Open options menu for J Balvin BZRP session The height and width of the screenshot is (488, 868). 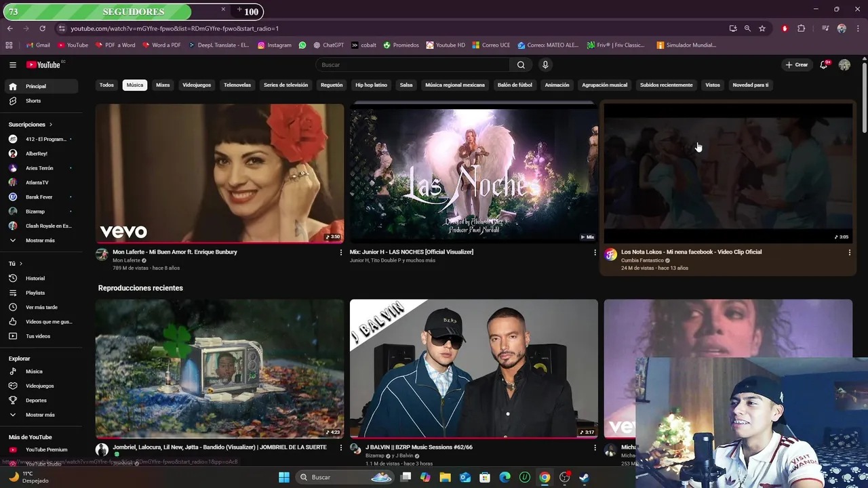click(x=595, y=447)
